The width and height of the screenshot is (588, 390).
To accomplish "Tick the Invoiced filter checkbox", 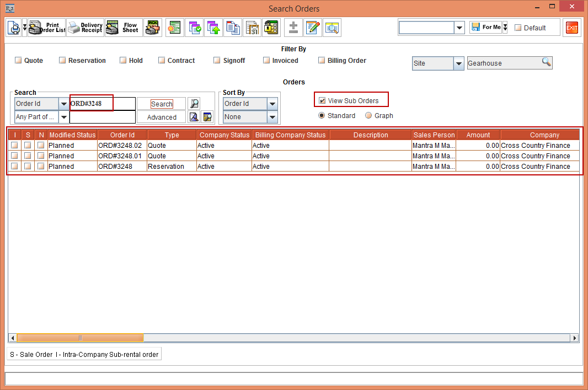I will [266, 61].
